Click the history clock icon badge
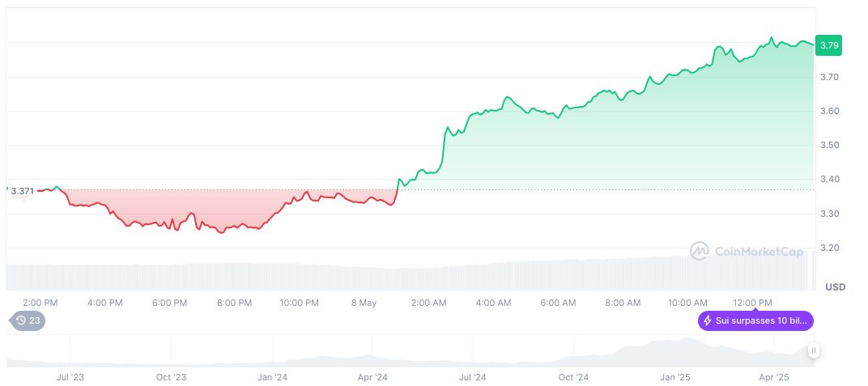868x386 pixels. point(22,320)
